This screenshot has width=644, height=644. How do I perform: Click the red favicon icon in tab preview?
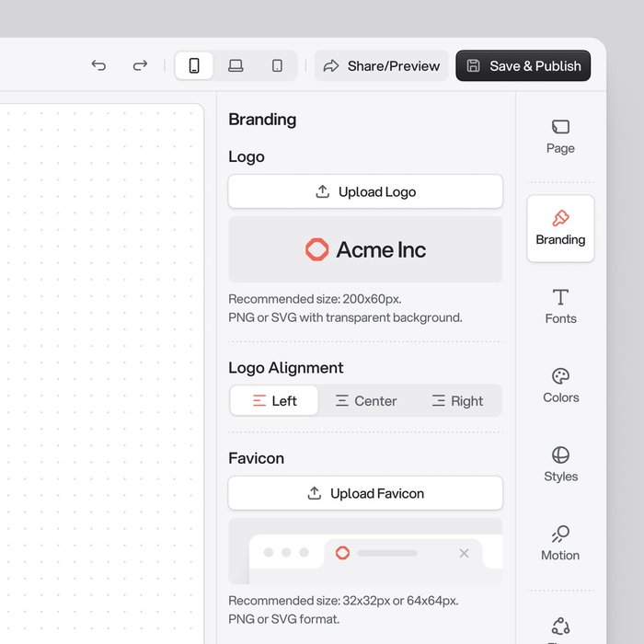pyautogui.click(x=342, y=553)
